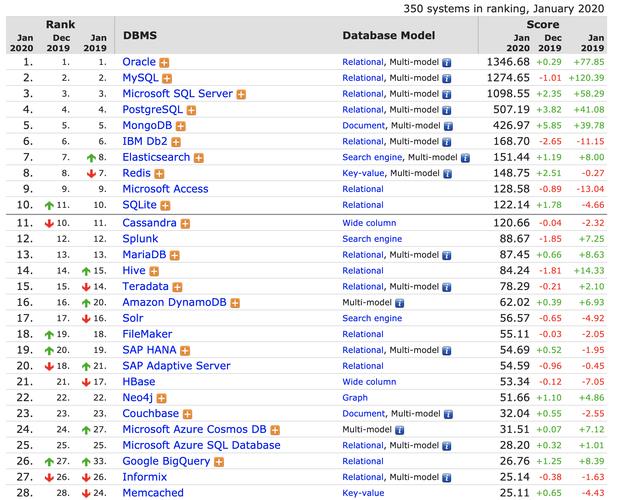Open the Microsoft Access link
The image size is (617, 500).
(165, 189)
